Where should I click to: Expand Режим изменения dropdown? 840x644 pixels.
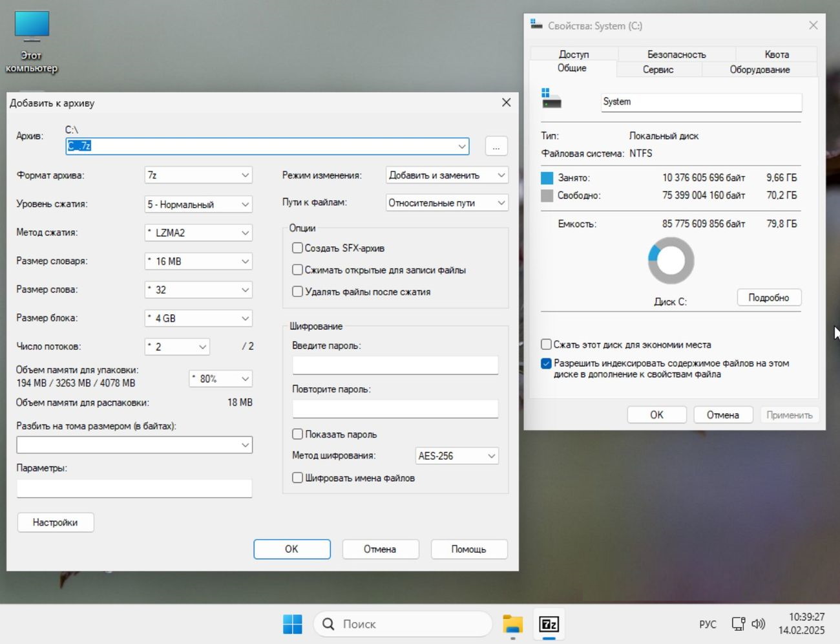click(447, 175)
